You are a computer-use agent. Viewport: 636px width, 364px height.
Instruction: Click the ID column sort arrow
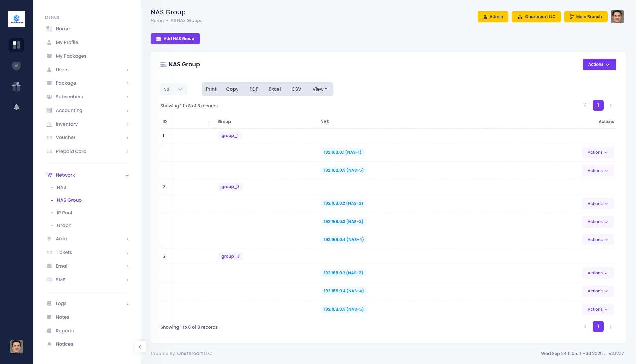pyautogui.click(x=209, y=123)
